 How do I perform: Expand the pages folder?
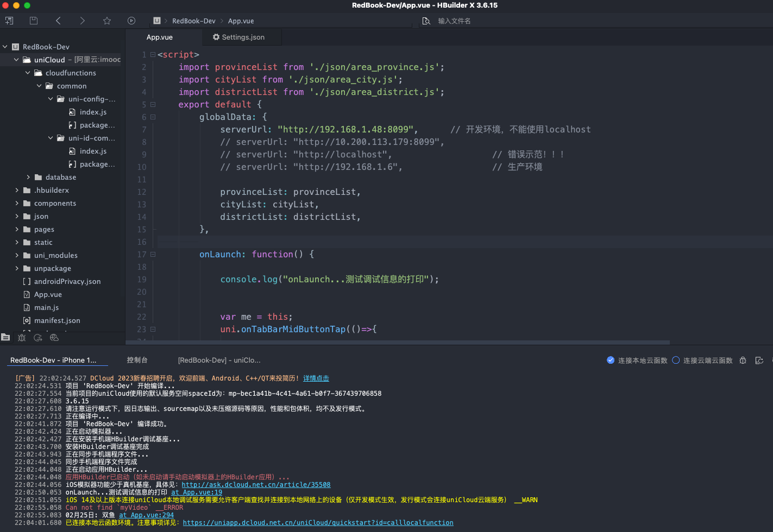click(17, 229)
